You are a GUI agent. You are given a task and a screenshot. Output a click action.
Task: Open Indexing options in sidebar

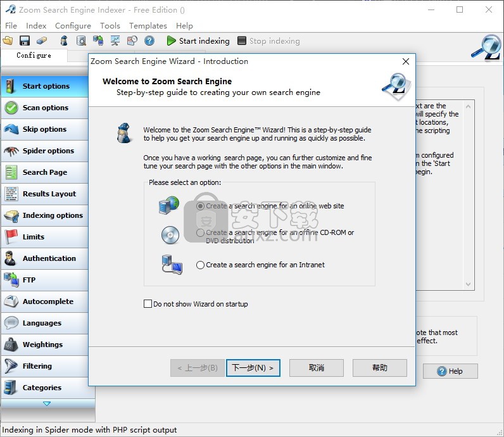[45, 215]
